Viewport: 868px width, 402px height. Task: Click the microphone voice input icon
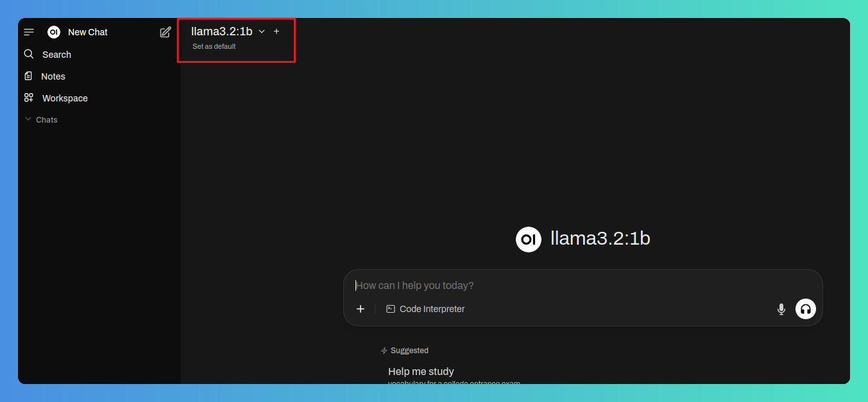click(x=781, y=310)
